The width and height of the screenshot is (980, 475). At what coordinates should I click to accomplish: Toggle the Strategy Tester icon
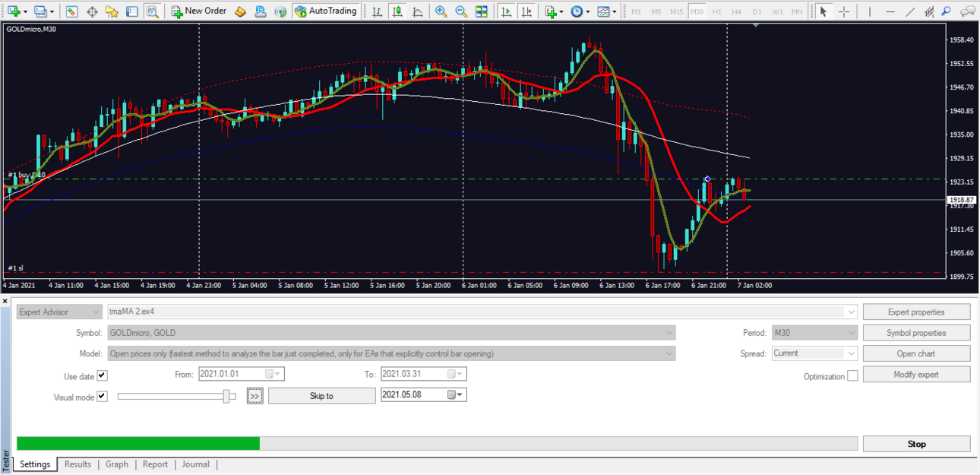[153, 11]
